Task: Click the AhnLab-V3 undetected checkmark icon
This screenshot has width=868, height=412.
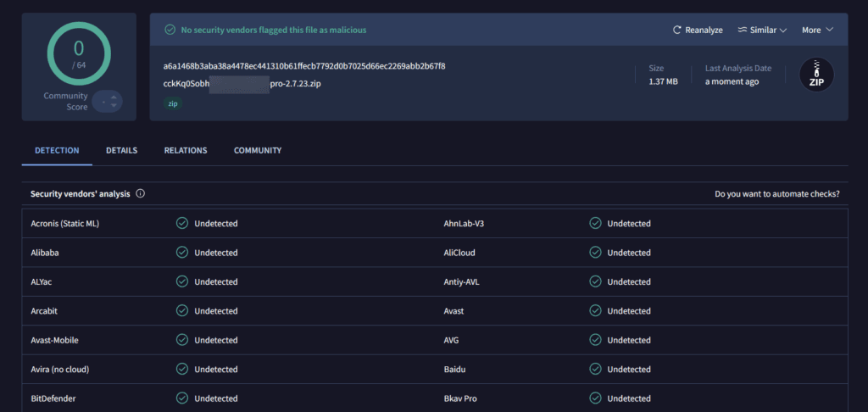Action: pos(595,224)
